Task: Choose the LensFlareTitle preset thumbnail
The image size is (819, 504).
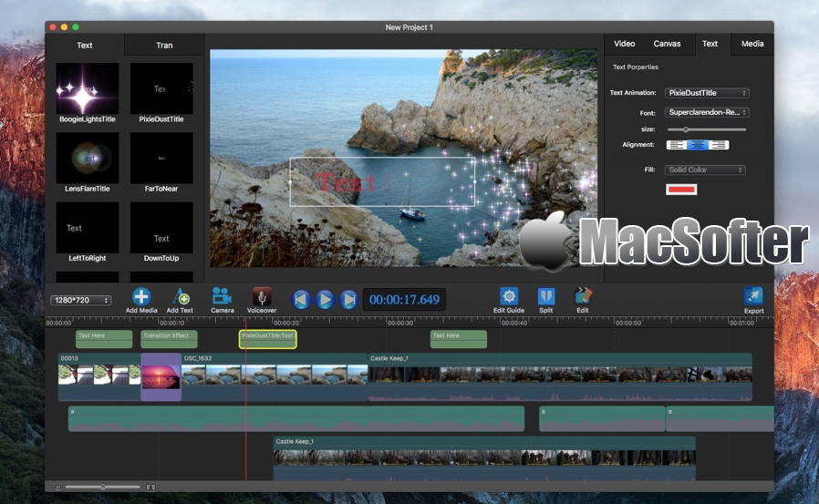Action: pyautogui.click(x=88, y=158)
